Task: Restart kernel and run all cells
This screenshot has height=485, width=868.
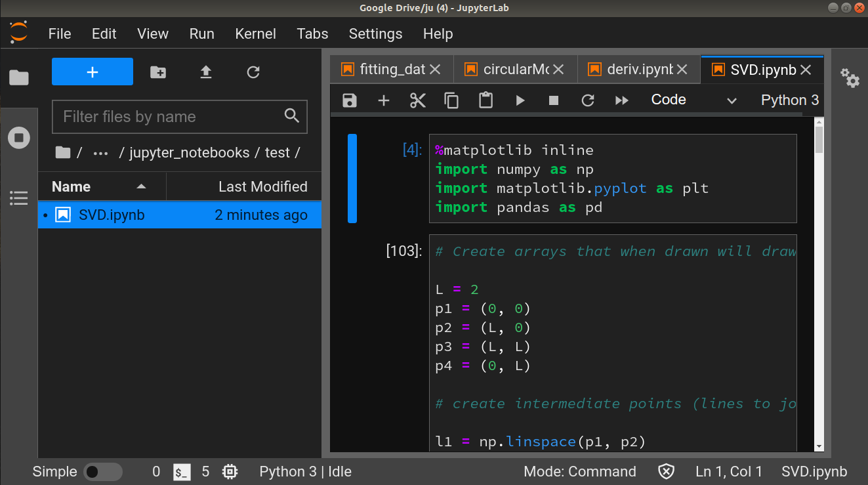Action: [x=621, y=100]
